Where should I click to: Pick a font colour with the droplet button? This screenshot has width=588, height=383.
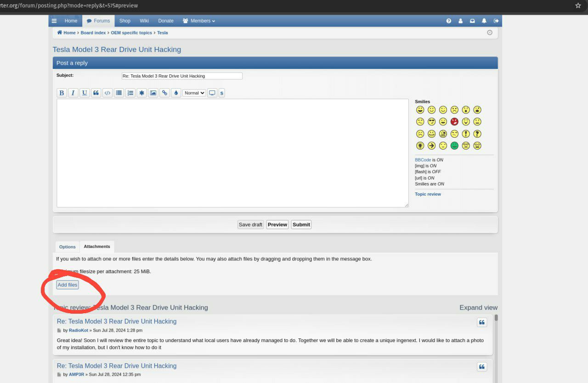click(x=176, y=93)
